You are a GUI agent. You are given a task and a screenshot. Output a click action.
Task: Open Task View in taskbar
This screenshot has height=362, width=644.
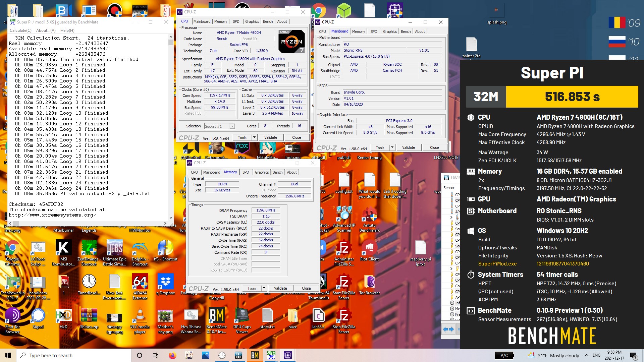pos(155,355)
